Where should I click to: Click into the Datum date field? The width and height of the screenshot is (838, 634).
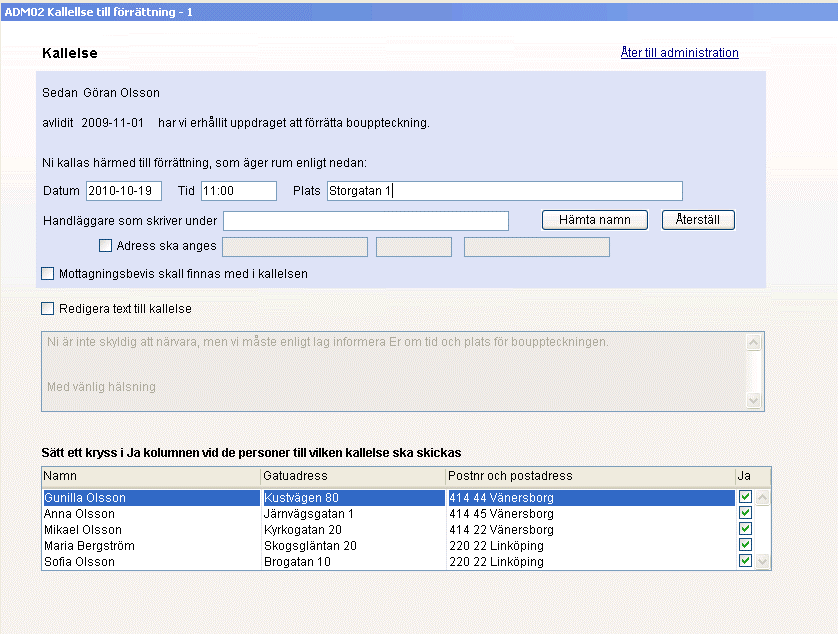(124, 191)
